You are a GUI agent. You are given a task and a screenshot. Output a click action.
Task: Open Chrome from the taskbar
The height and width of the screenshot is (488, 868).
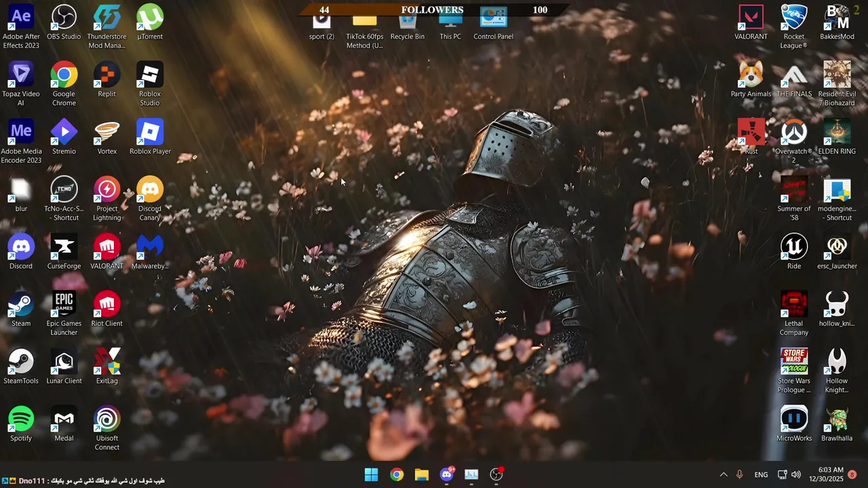[397, 474]
